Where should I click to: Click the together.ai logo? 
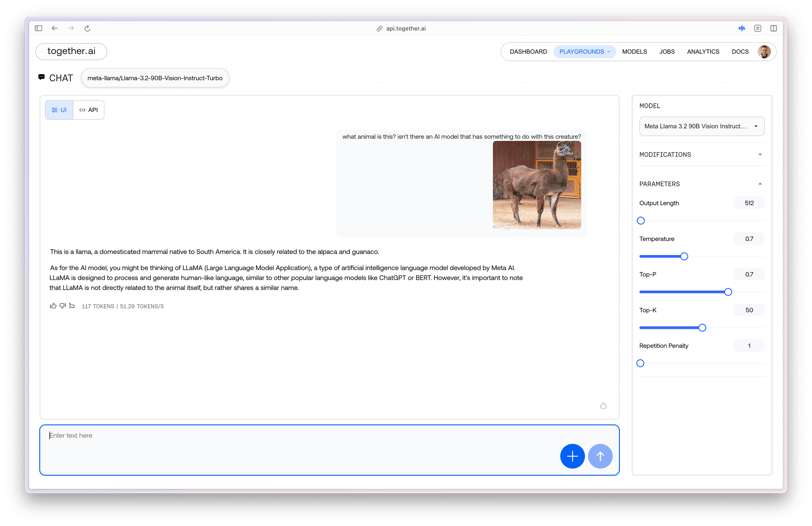click(71, 52)
